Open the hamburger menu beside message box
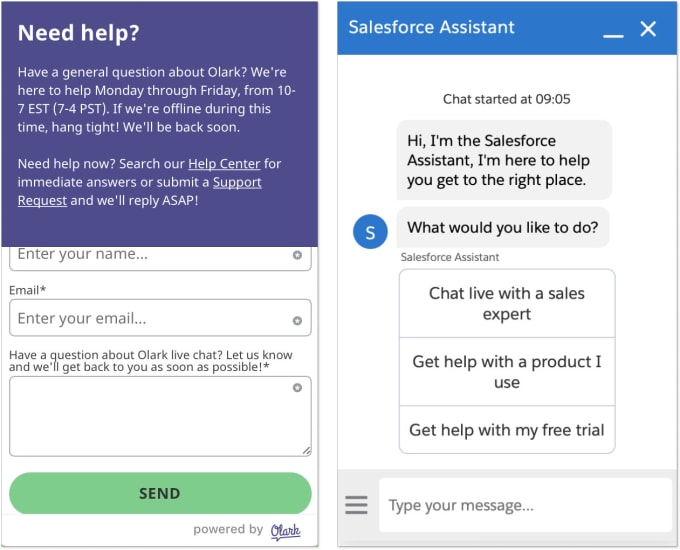Image resolution: width=680 pixels, height=550 pixels. [x=356, y=505]
